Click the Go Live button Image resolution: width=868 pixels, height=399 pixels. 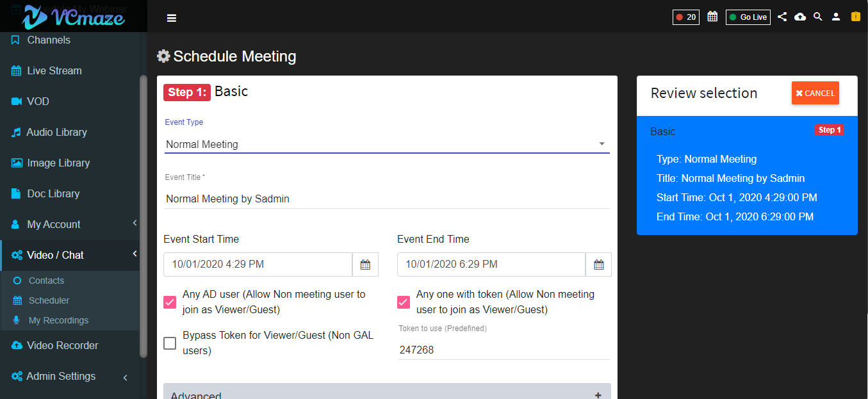pyautogui.click(x=748, y=17)
